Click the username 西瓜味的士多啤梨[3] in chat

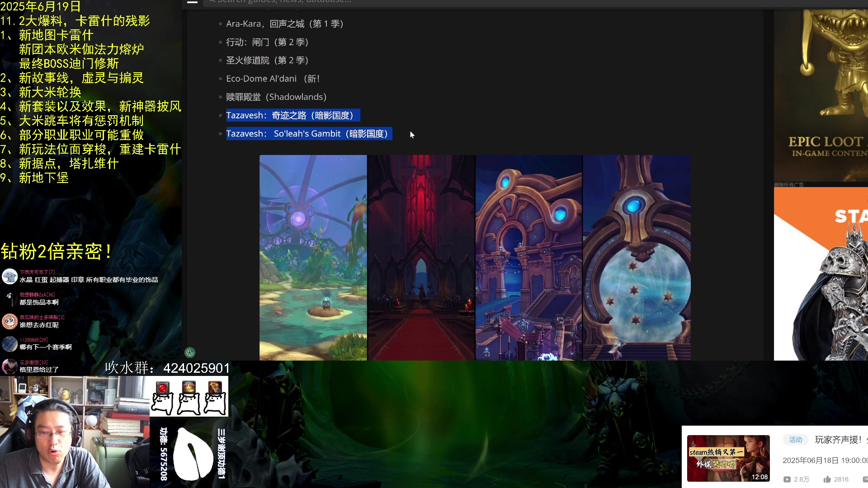pyautogui.click(x=42, y=317)
